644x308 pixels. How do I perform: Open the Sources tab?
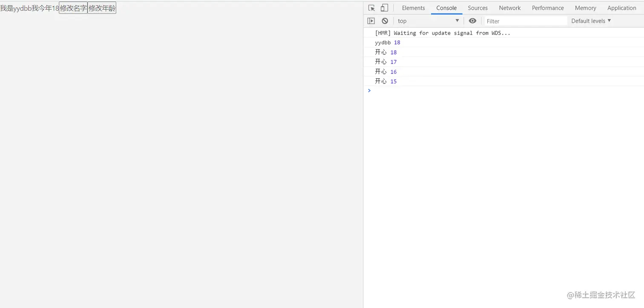point(477,8)
